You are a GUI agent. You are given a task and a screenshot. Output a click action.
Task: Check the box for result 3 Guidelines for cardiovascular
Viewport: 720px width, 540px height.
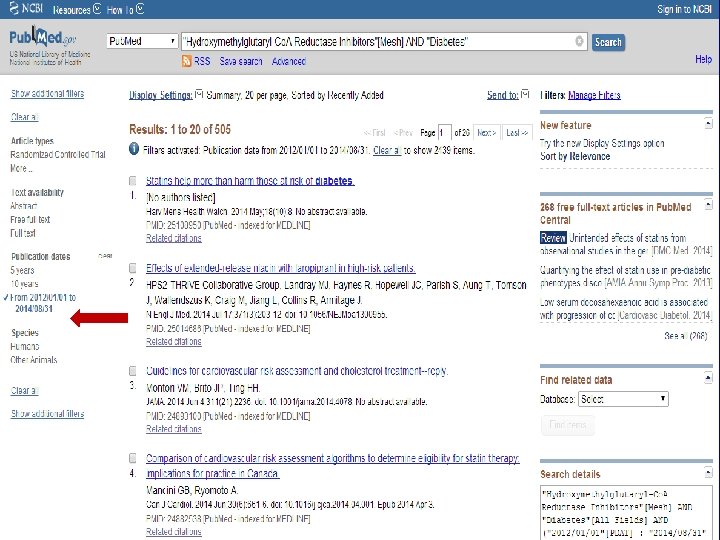tap(133, 371)
